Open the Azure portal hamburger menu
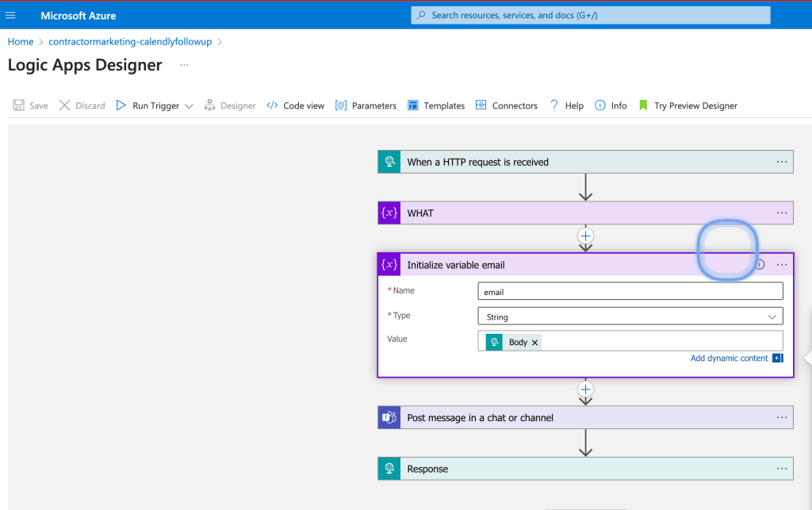 pyautogui.click(x=10, y=16)
